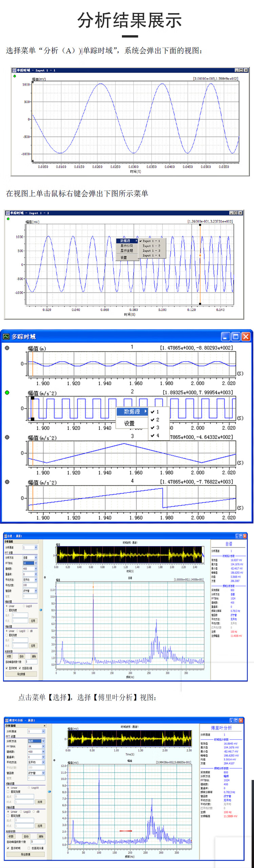Open 谱线数 dropdown in the 自谱 window
254x868 pixels.
(x=30, y=569)
